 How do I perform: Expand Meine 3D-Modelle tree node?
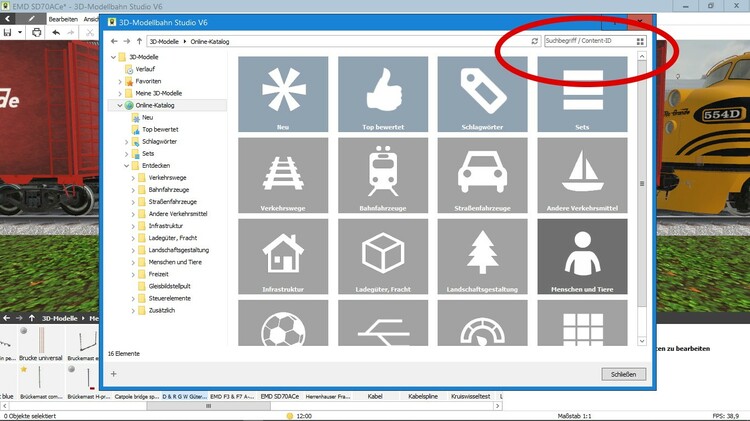(x=120, y=93)
